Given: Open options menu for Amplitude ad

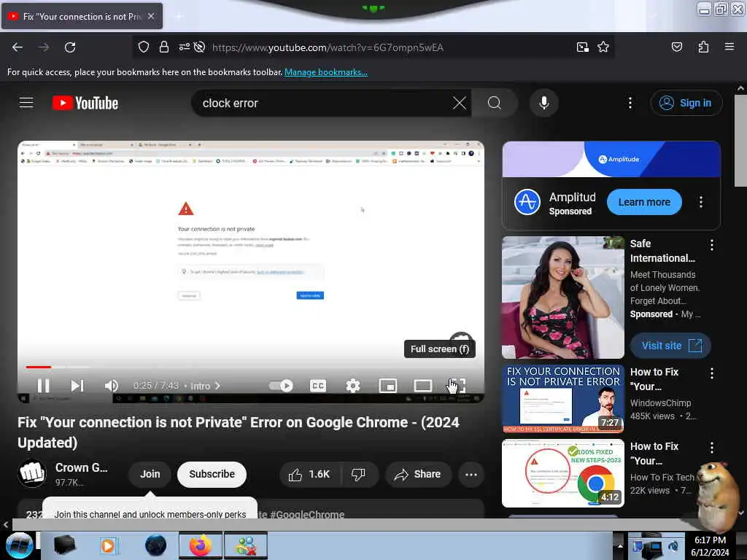Looking at the screenshot, I should point(701,202).
